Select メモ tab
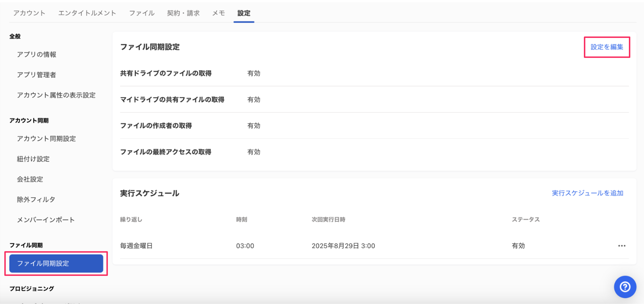This screenshot has height=304, width=644. pyautogui.click(x=218, y=13)
